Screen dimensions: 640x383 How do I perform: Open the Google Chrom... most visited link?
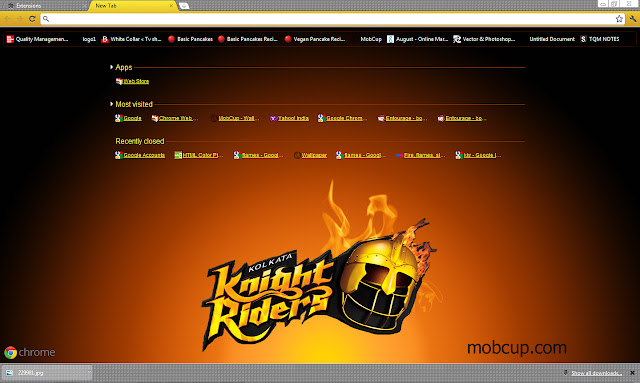click(x=342, y=118)
